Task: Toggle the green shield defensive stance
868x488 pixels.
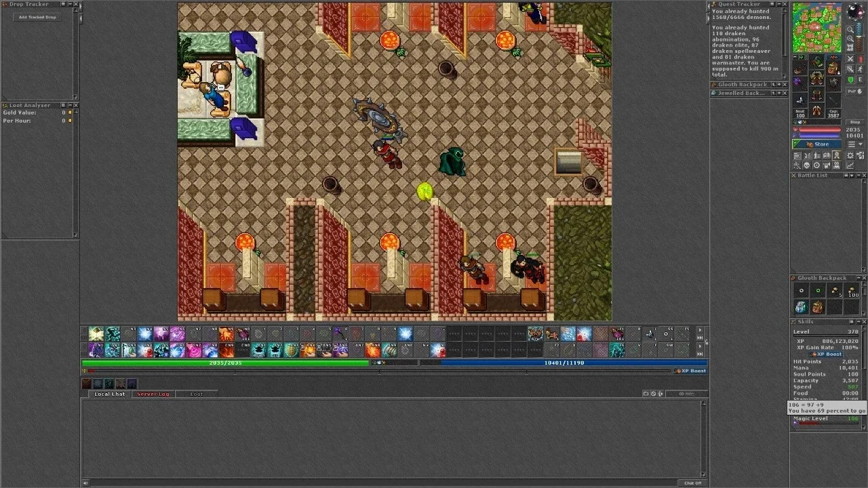Action: (x=850, y=80)
